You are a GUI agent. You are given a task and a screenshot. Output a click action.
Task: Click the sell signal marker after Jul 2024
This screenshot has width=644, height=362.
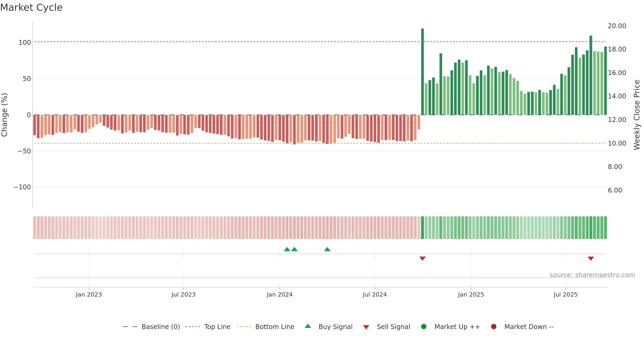(x=422, y=258)
